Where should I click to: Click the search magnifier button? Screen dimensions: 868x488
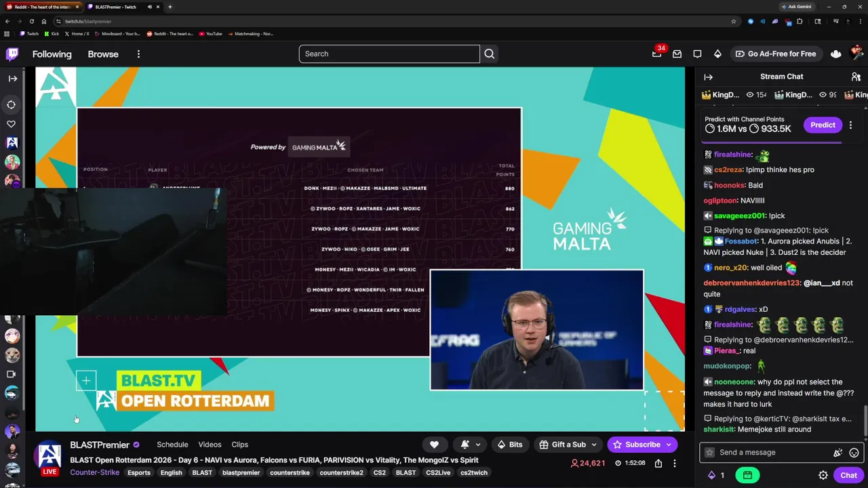(490, 54)
